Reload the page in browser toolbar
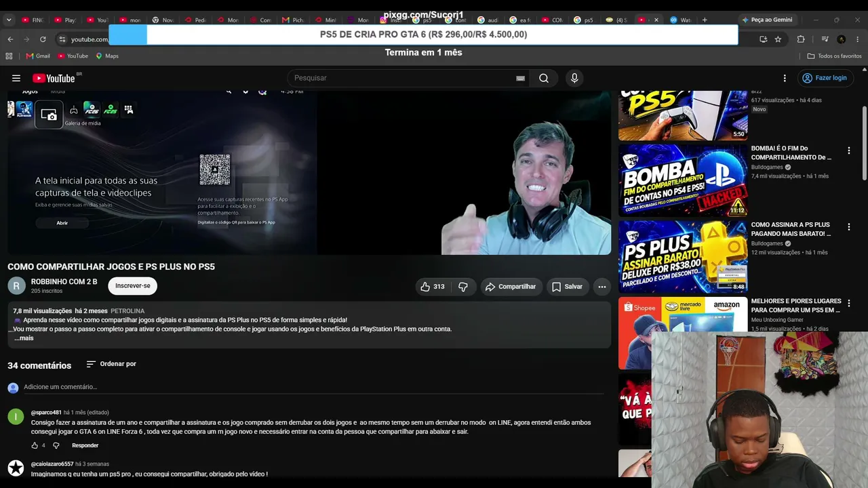 [x=43, y=39]
